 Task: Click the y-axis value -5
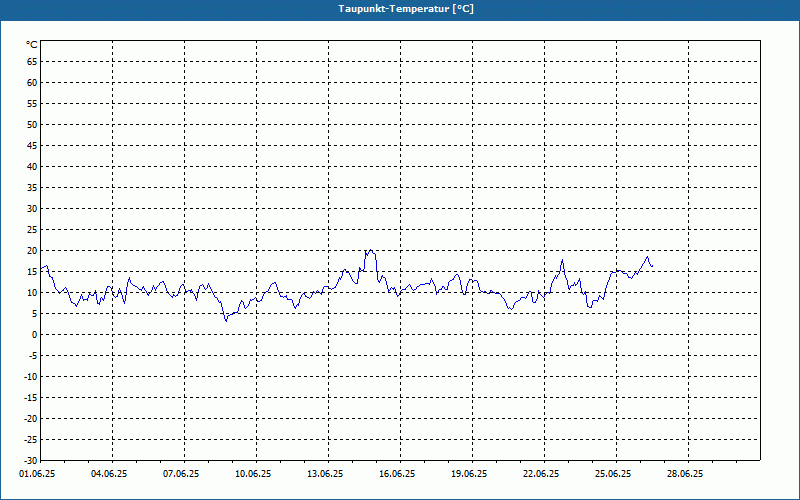tap(33, 356)
